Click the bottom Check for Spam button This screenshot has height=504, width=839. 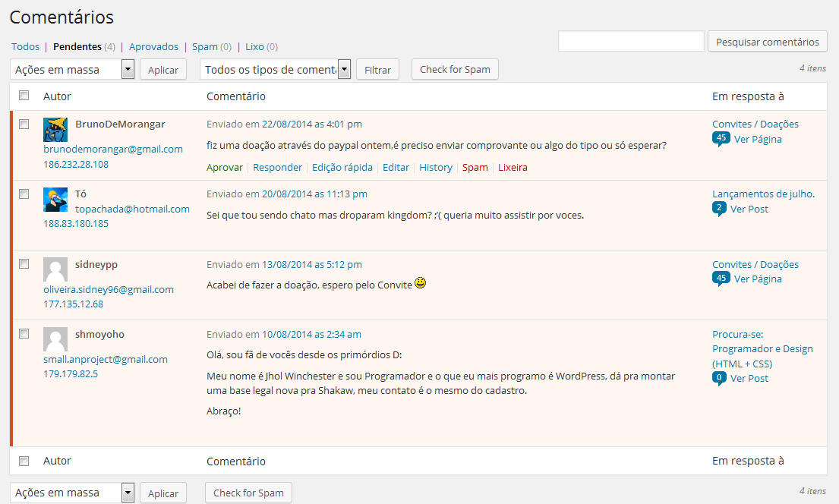[248, 493]
